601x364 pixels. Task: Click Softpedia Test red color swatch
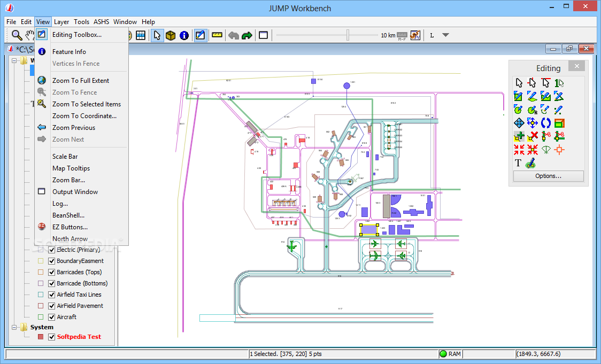[41, 337]
